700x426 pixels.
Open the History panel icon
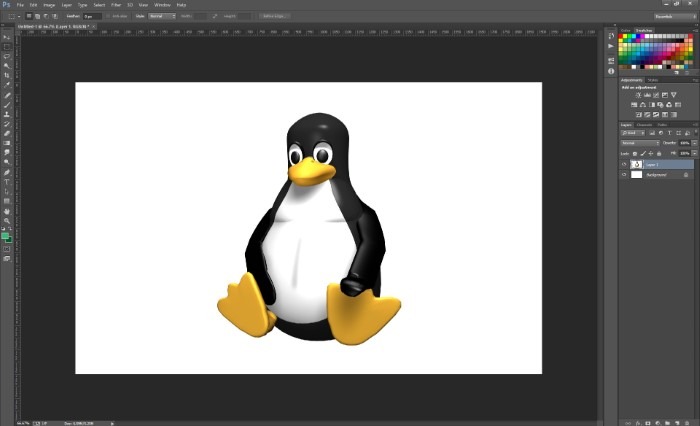pos(611,36)
